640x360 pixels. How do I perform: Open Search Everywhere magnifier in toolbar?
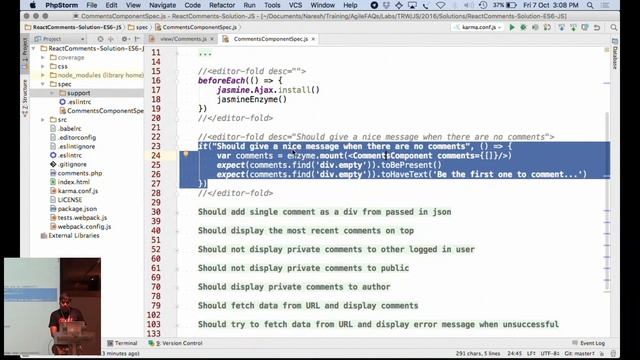[613, 27]
